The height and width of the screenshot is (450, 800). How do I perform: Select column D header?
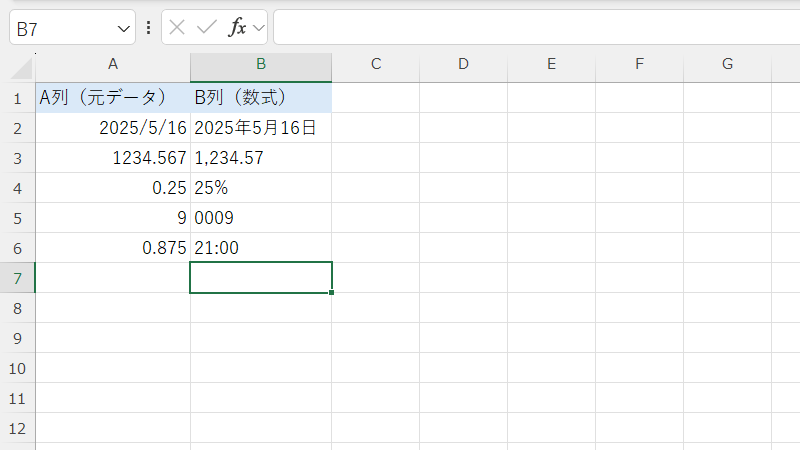463,64
